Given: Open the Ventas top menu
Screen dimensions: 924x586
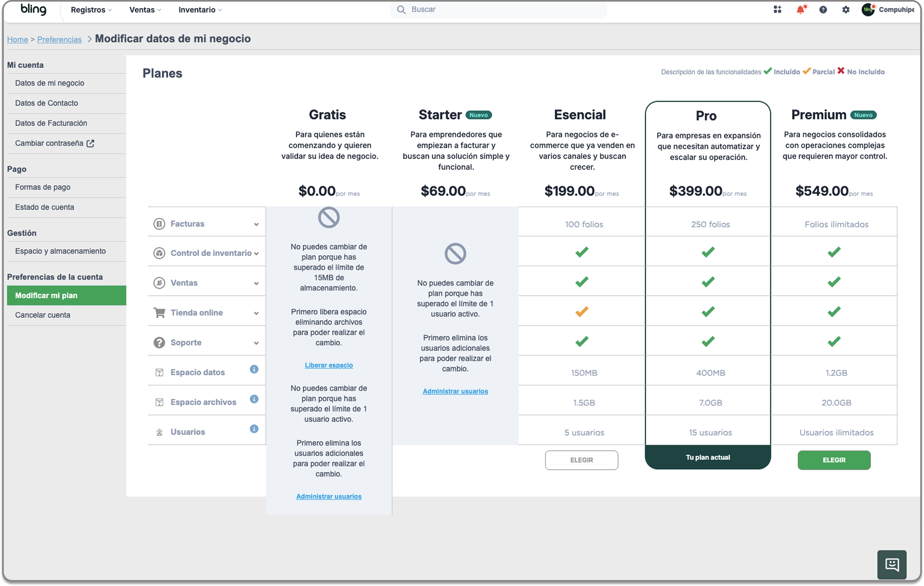Looking at the screenshot, I should 145,10.
